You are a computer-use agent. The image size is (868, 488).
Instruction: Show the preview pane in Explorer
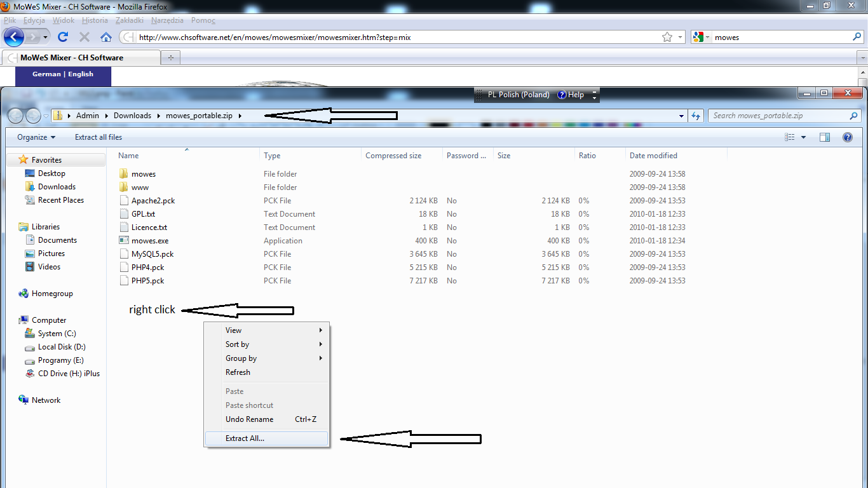825,137
